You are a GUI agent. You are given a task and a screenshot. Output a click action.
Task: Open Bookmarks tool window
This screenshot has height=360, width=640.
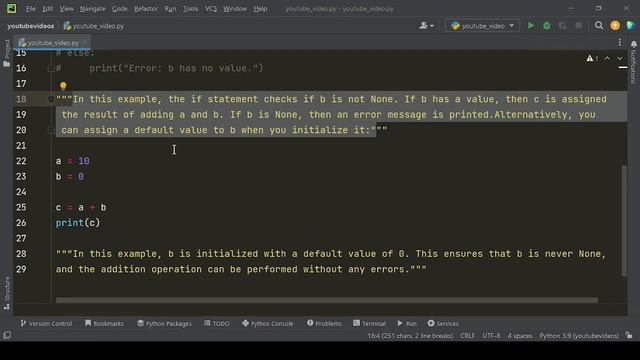click(104, 323)
